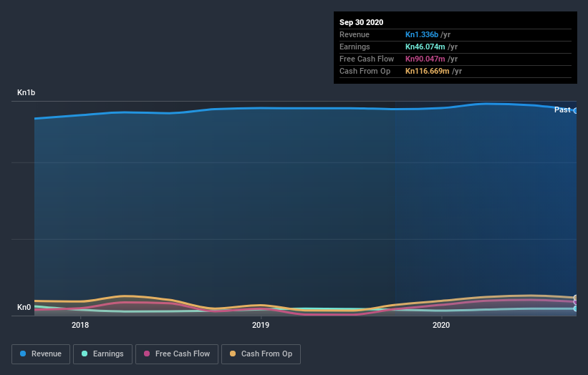The height and width of the screenshot is (375, 588).
Task: Click the Kn0 y-axis label
Action: (x=24, y=307)
